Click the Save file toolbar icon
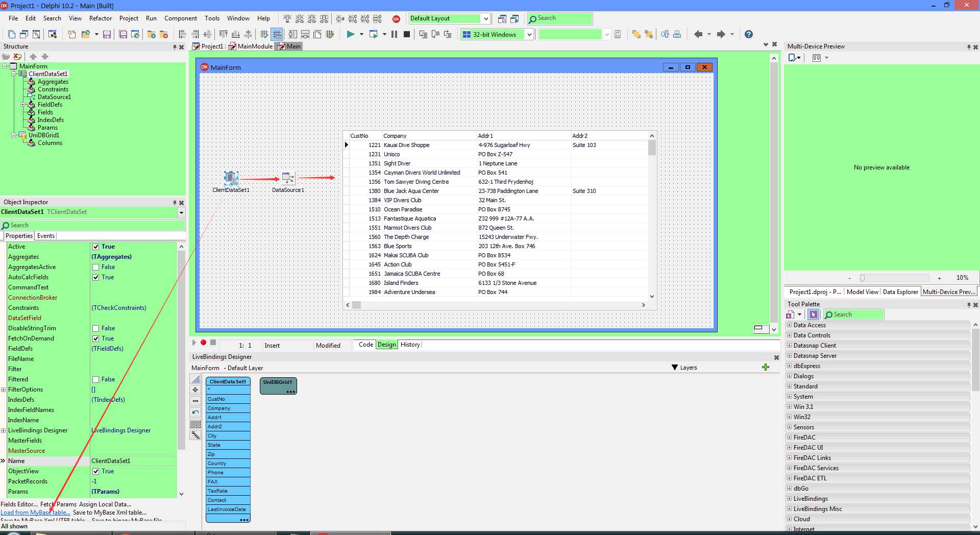 coord(107,34)
